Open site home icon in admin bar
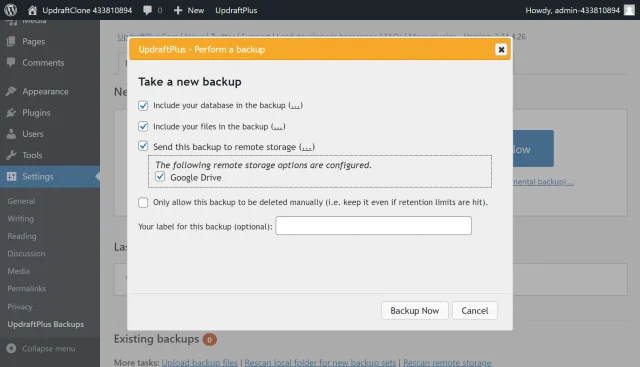The width and height of the screenshot is (640, 367). (32, 10)
